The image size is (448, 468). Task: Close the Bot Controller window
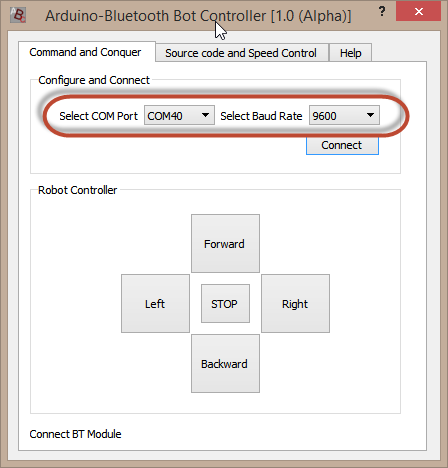(x=418, y=11)
